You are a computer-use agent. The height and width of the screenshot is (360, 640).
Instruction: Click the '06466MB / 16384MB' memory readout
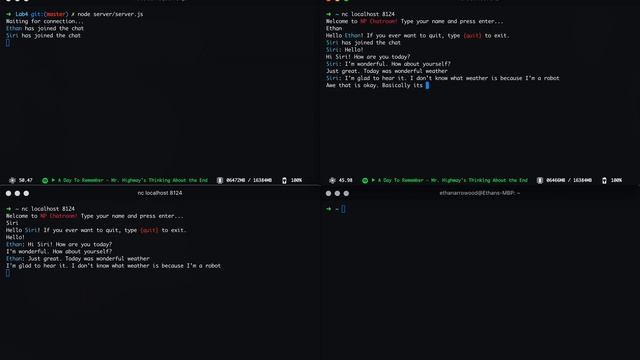click(x=569, y=180)
